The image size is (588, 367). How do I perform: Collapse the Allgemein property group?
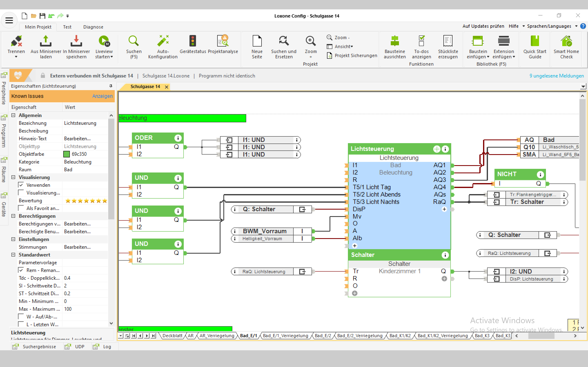(13, 115)
